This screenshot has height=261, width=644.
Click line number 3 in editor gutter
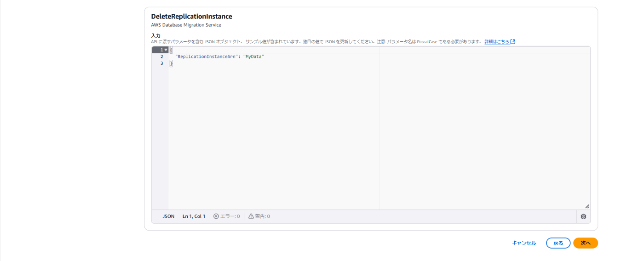coord(161,63)
